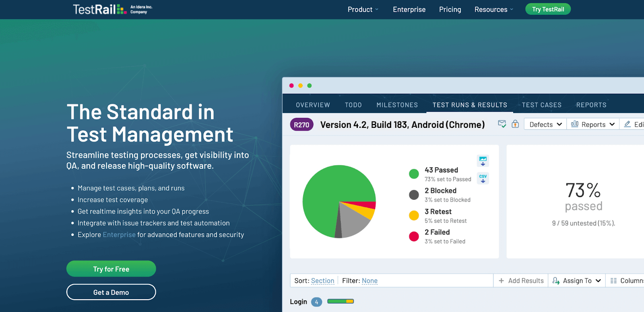
Task: Click the pie chart
Action: [x=339, y=201]
